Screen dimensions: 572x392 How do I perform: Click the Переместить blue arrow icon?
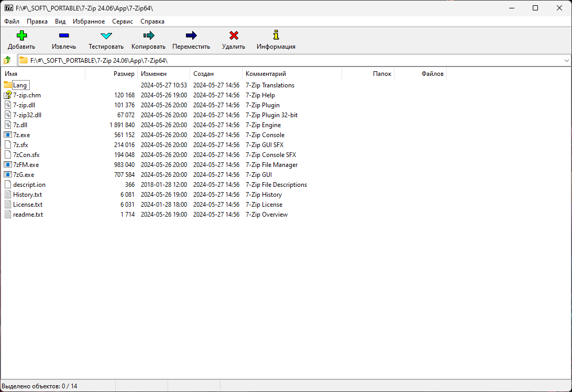click(191, 36)
